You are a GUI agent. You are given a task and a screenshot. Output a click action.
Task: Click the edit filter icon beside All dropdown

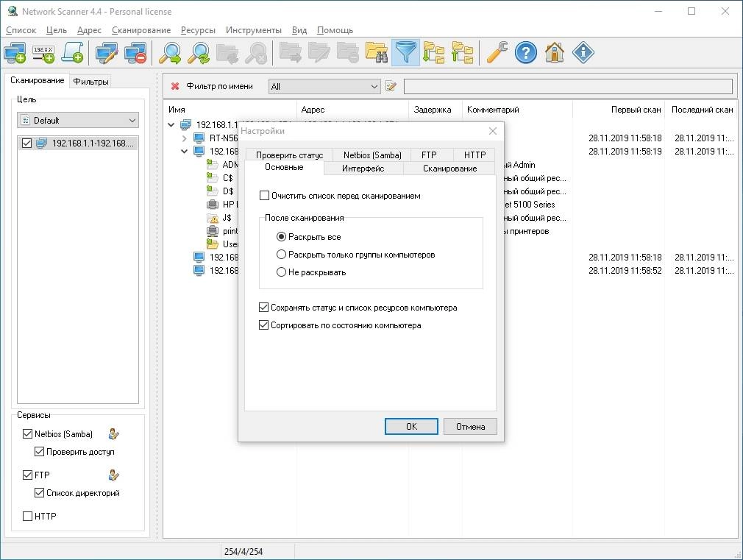coord(391,86)
